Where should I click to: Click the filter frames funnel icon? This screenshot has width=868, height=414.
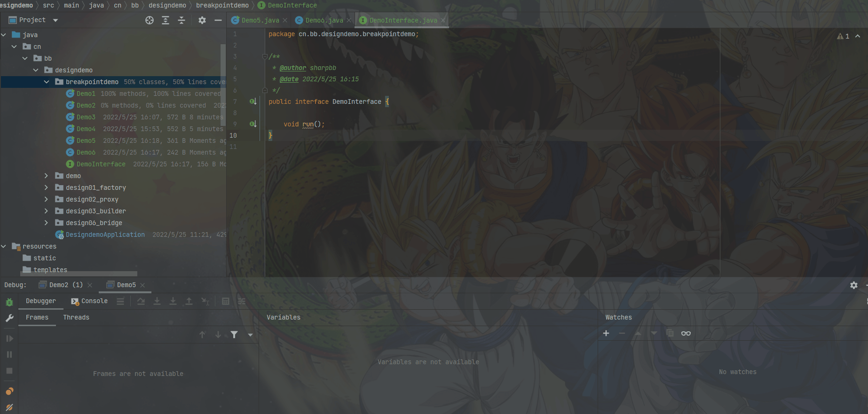(x=234, y=335)
